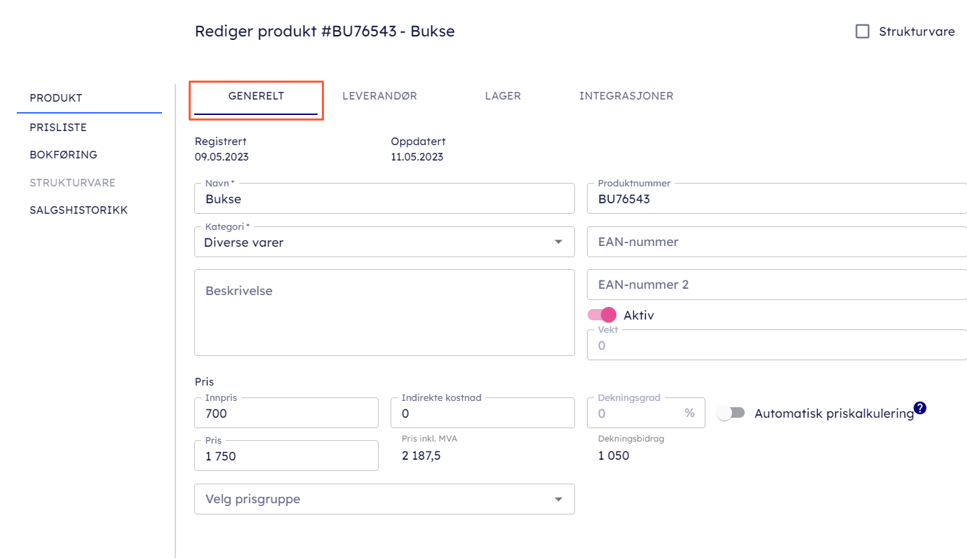
Task: Select the Generelt tab
Action: [256, 96]
